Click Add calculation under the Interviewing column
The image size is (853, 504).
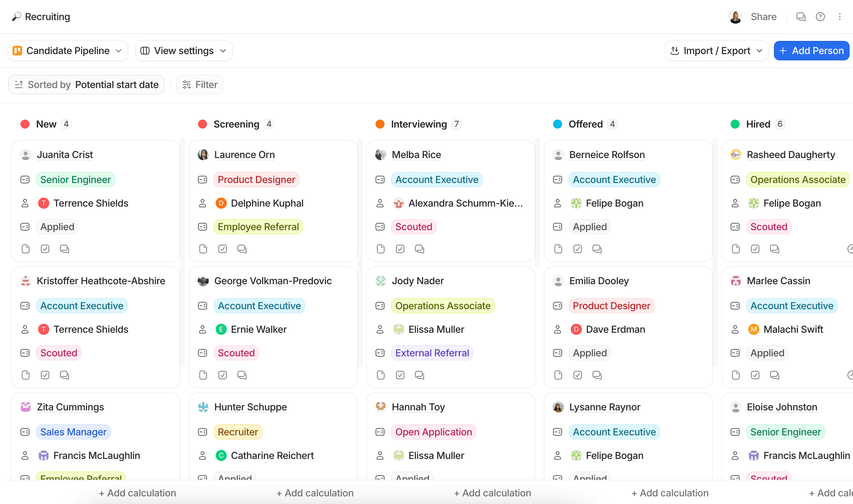[x=492, y=493]
